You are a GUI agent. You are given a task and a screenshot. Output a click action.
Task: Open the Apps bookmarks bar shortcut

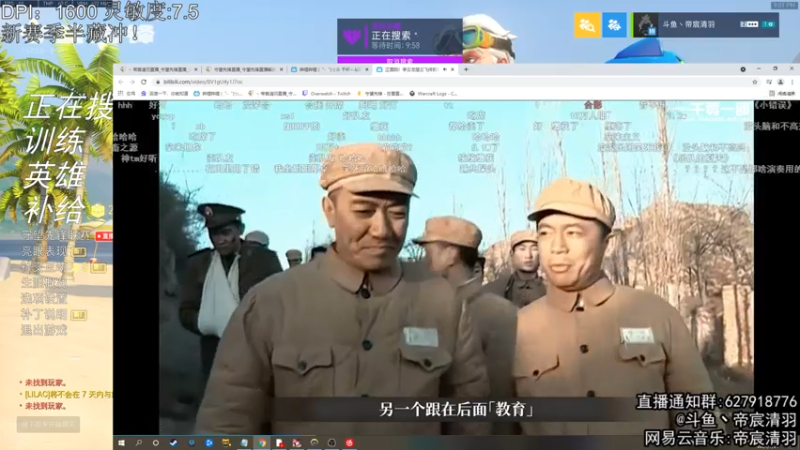pos(127,93)
